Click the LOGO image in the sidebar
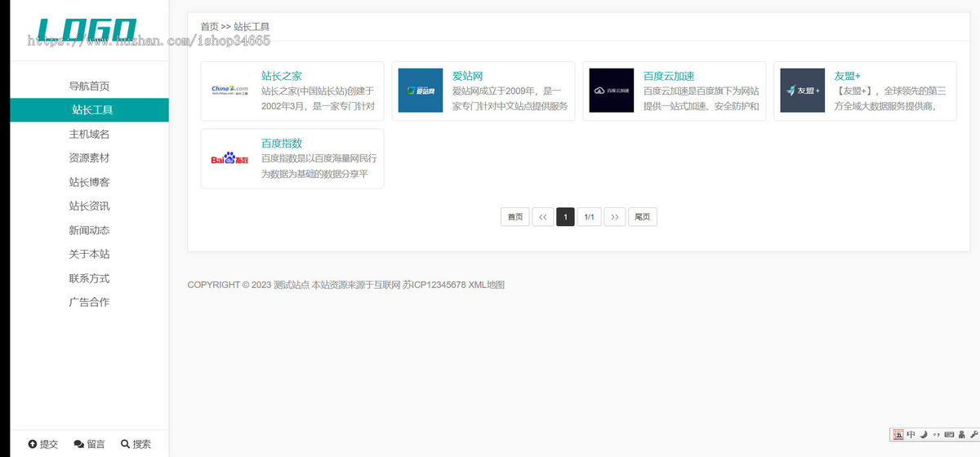Image resolution: width=980 pixels, height=457 pixels. (87, 30)
